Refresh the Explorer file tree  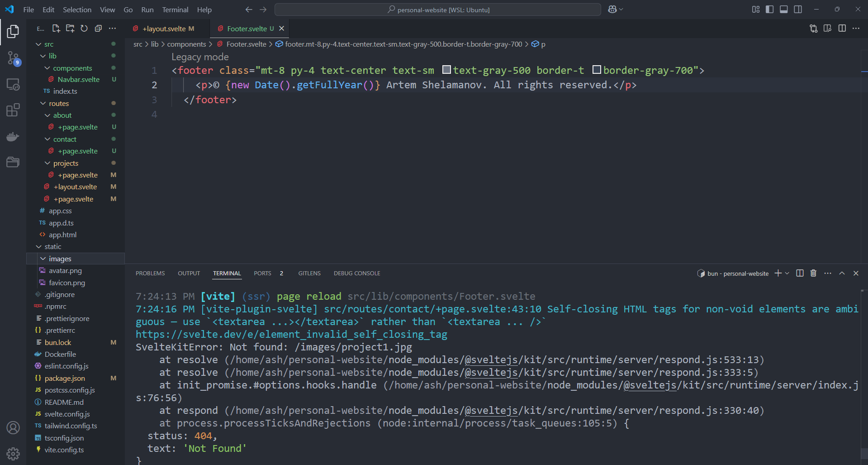coord(84,29)
